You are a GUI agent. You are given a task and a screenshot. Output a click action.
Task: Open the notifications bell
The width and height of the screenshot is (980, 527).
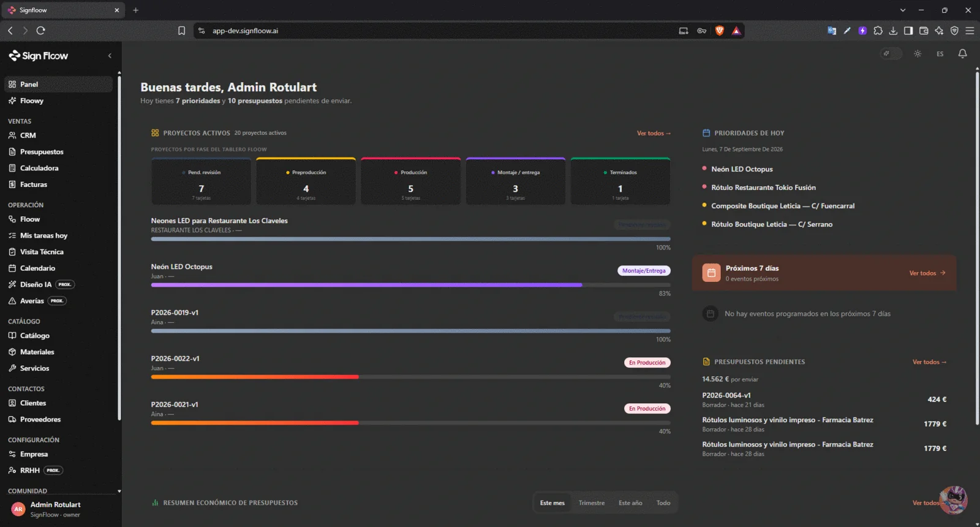point(962,54)
